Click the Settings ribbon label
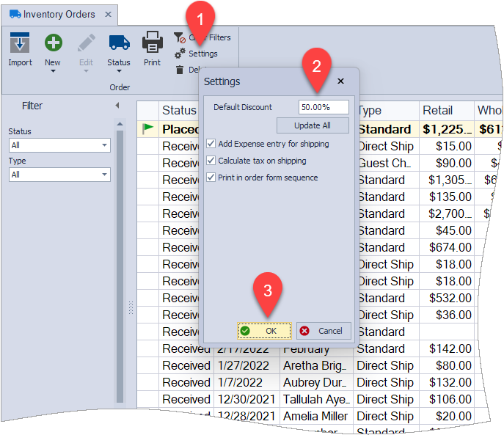 click(202, 54)
